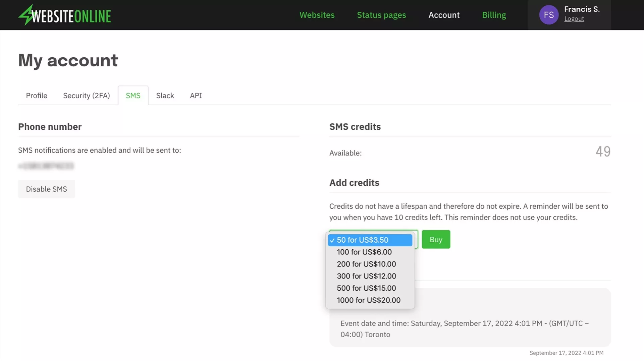Click the FS user avatar circle
The width and height of the screenshot is (644, 362).
tap(549, 15)
